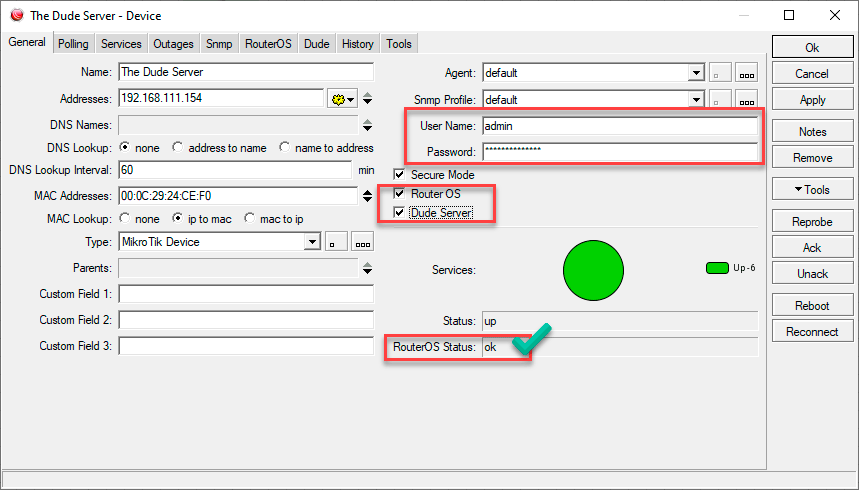Open the address options gear icon dropdown
Image resolution: width=859 pixels, height=490 pixels.
click(x=342, y=99)
